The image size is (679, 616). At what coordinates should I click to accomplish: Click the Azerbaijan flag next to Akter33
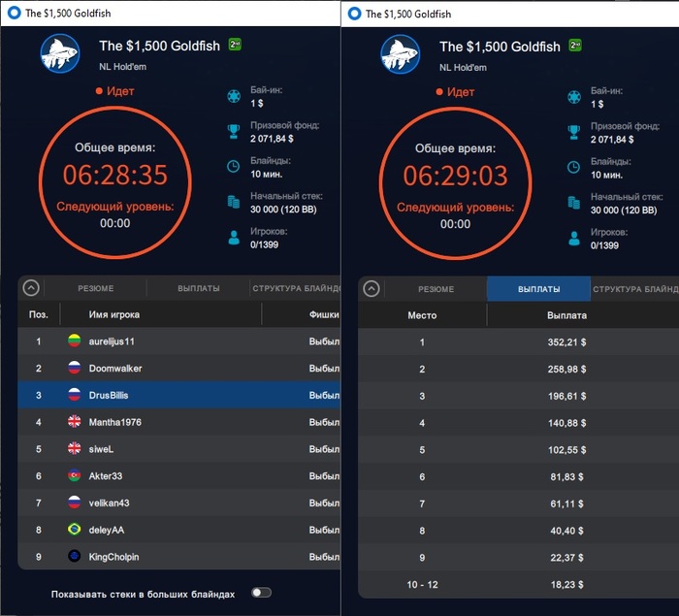click(x=75, y=475)
